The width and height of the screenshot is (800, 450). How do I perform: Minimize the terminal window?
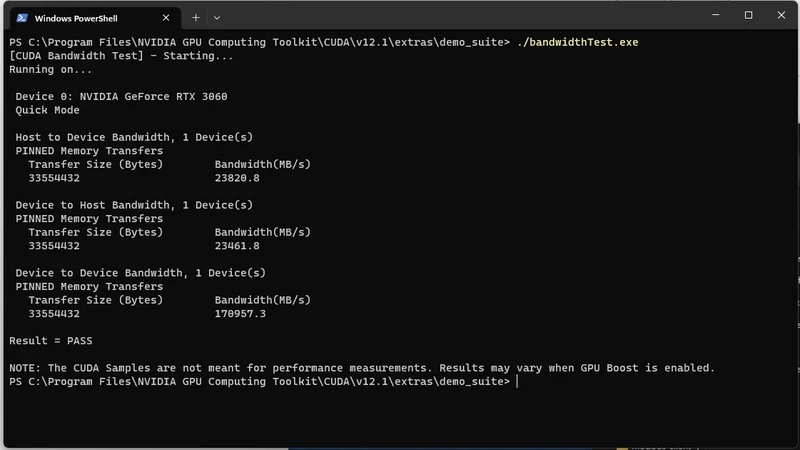pos(716,15)
